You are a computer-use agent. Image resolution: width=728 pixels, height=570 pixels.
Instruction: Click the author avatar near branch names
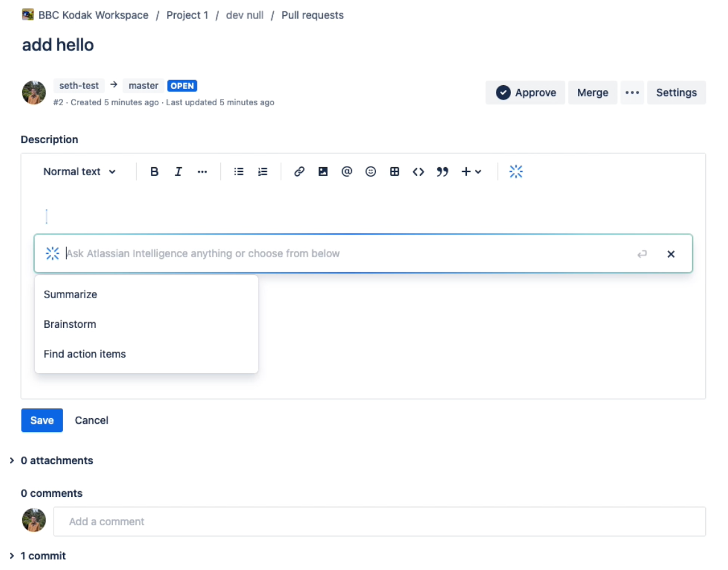[x=34, y=92]
